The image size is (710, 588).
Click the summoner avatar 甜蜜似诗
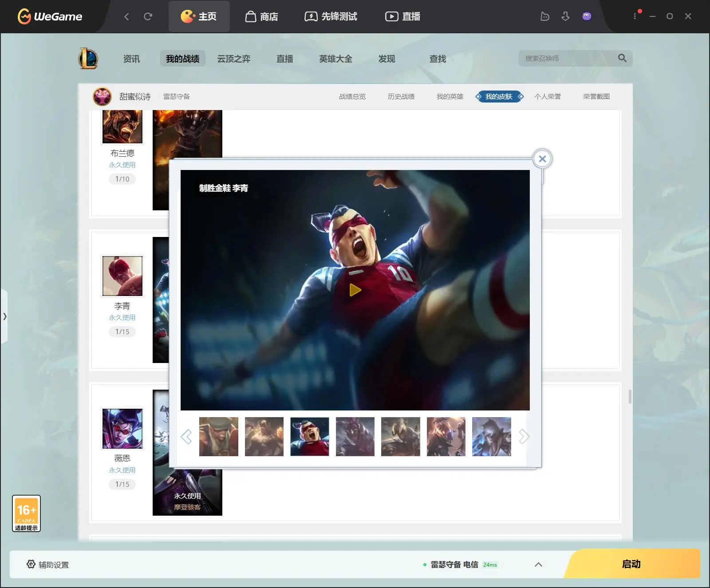[x=102, y=96]
